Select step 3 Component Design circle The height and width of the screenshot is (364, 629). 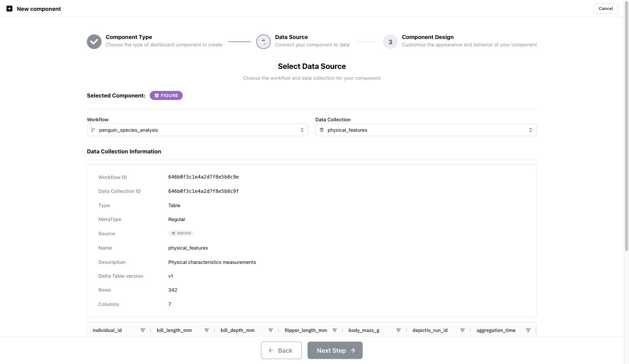tap(390, 42)
